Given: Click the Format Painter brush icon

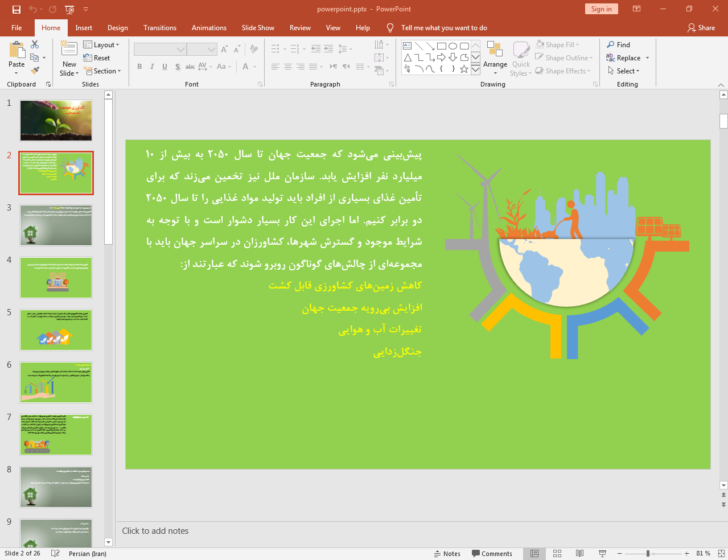Looking at the screenshot, I should [35, 71].
